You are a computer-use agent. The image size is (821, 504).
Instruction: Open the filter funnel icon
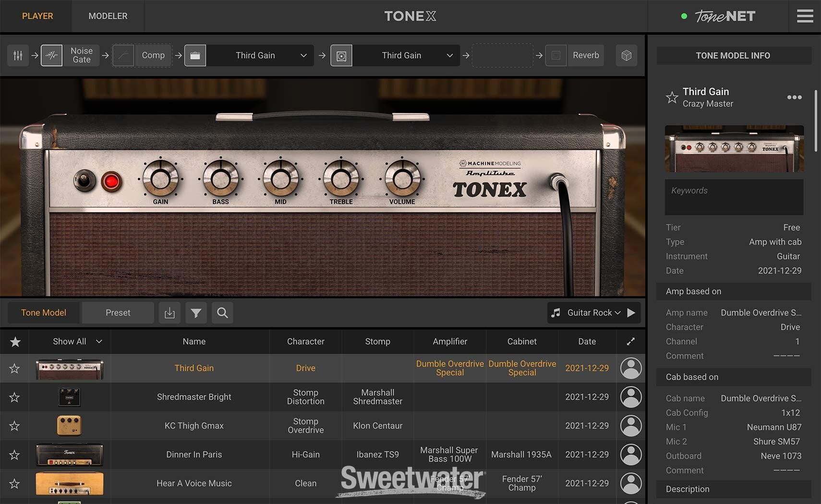[x=196, y=313]
